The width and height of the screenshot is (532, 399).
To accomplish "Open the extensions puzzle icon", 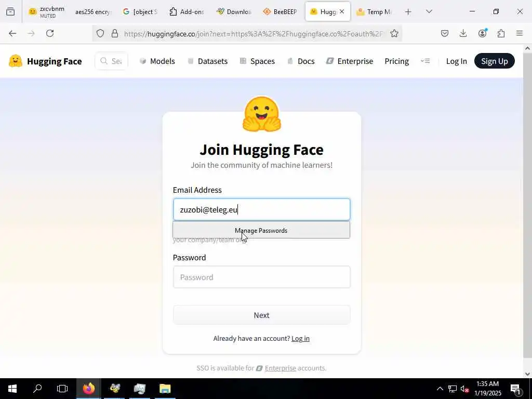I will pos(501,33).
